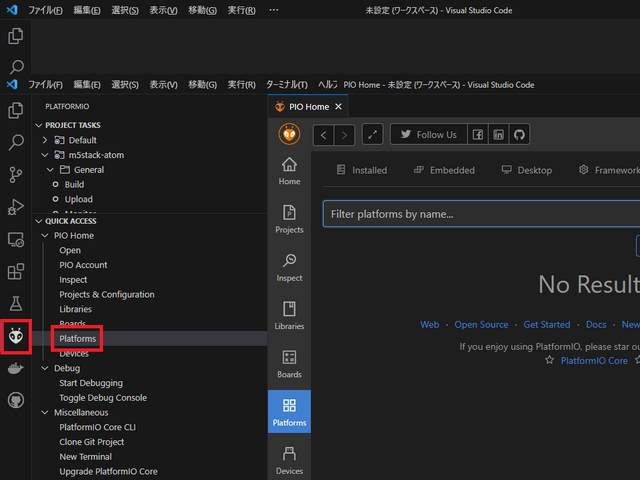Go back in PIO Home navigation

pyautogui.click(x=324, y=134)
